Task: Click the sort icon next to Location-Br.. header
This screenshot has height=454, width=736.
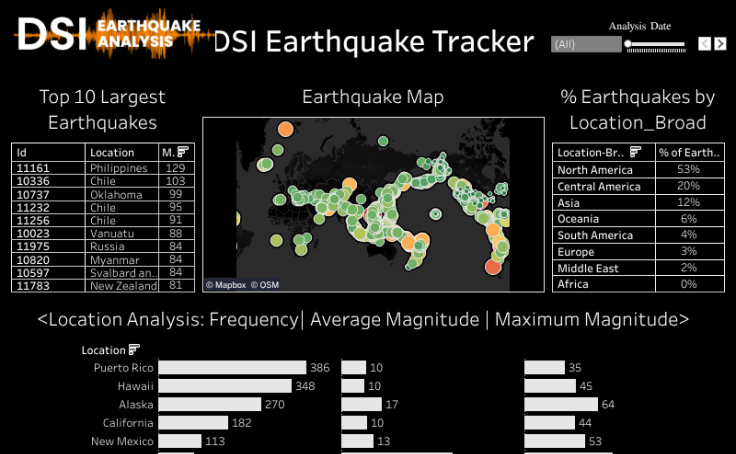Action: pos(636,152)
